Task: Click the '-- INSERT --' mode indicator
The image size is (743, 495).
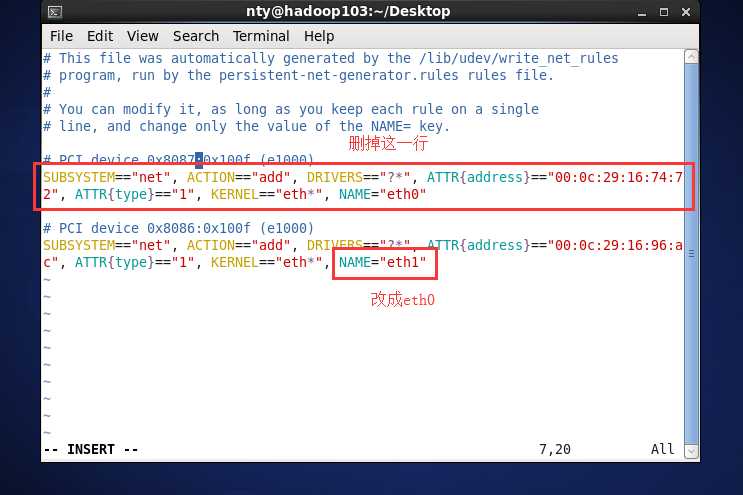Action: tap(91, 449)
